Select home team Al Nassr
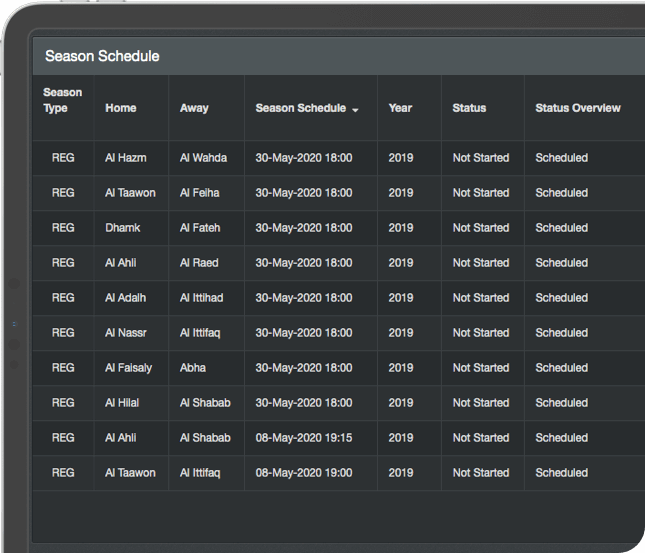645x553 pixels. 126,332
